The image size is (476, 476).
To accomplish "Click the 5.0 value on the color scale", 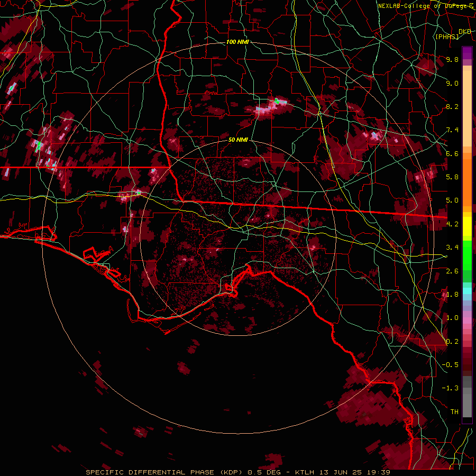I will point(452,200).
